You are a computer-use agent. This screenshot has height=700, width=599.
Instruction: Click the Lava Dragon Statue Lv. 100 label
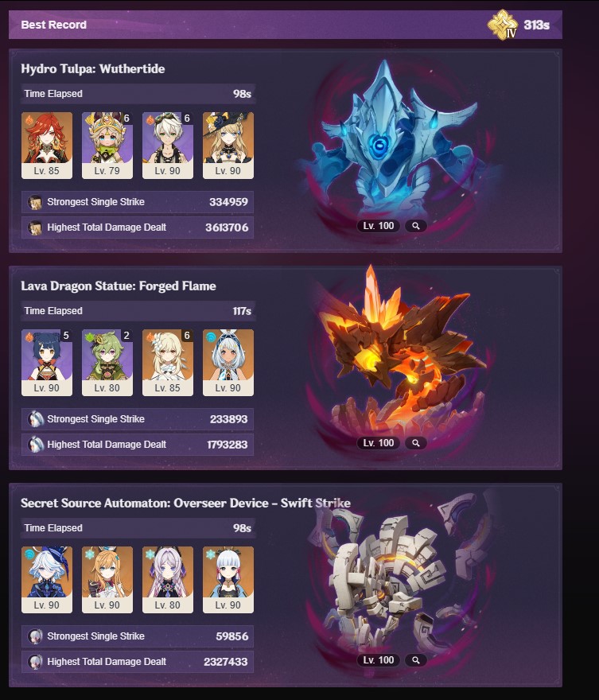[378, 443]
